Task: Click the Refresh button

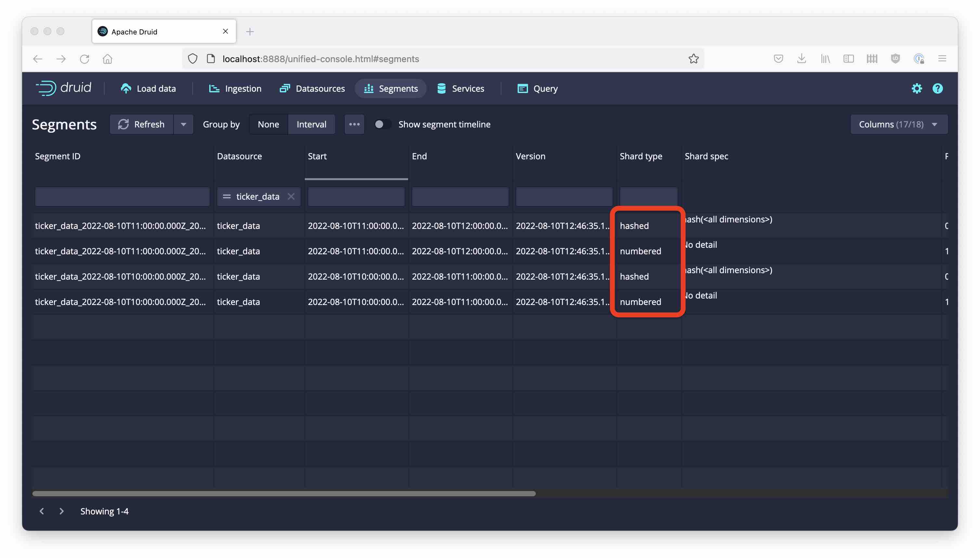Action: pyautogui.click(x=142, y=124)
